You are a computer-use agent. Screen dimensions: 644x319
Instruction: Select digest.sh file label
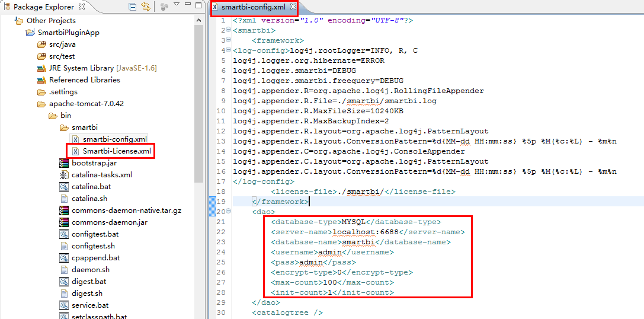click(86, 294)
